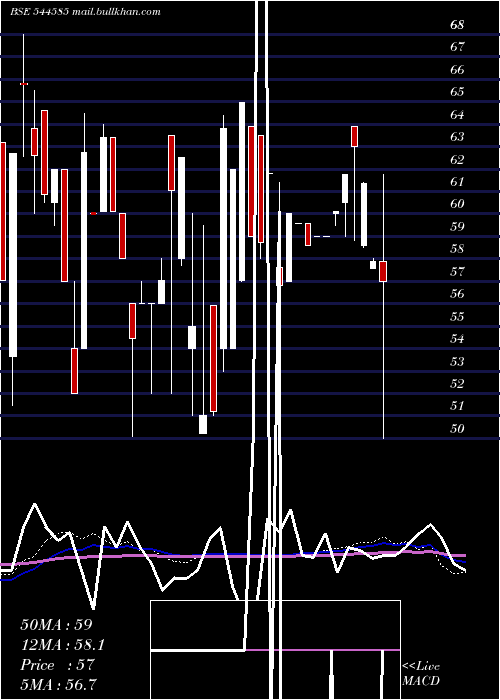Click the 67 price axis label
500x700 pixels.
click(457, 46)
